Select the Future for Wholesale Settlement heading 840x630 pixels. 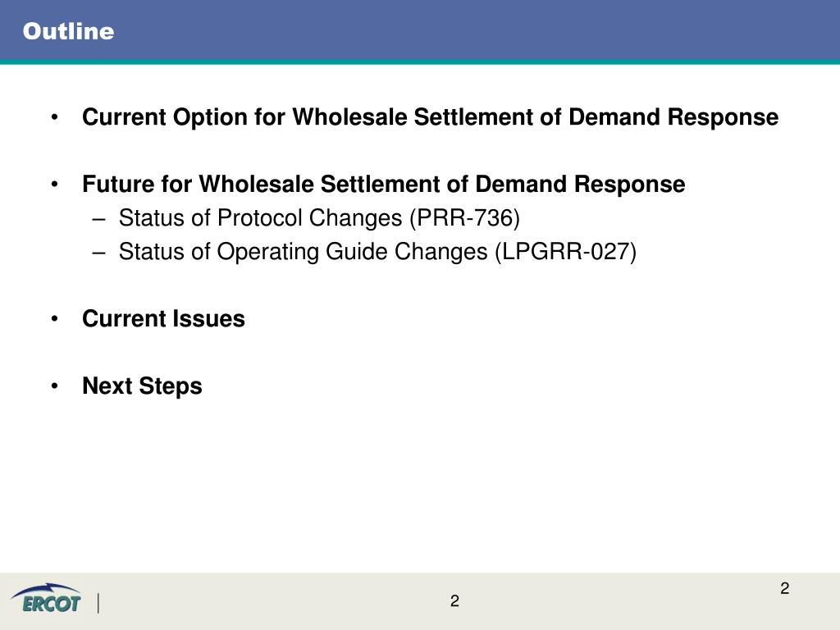click(x=384, y=185)
